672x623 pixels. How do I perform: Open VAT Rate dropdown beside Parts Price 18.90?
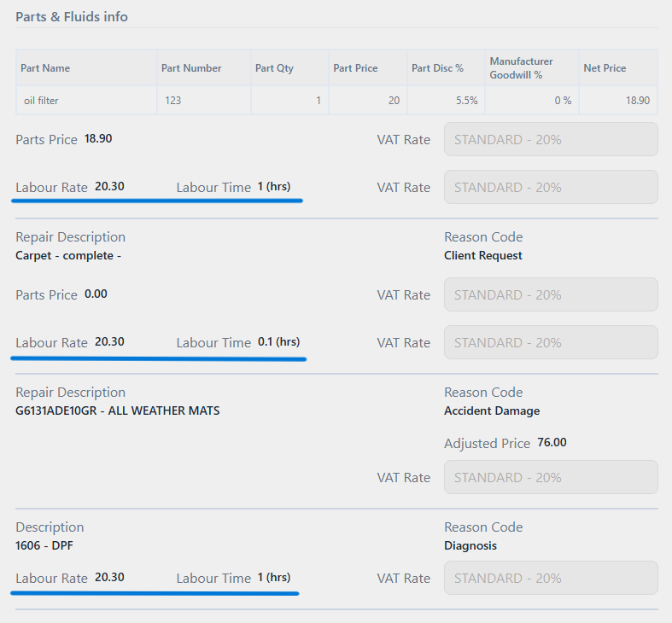[551, 139]
